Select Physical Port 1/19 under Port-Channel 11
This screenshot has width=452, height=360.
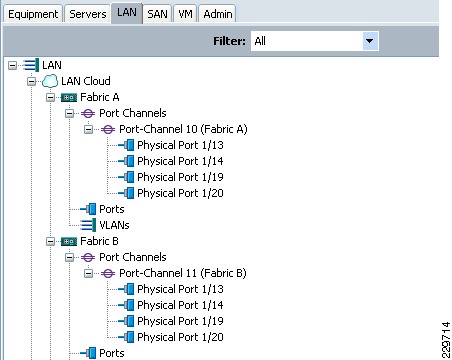click(180, 321)
